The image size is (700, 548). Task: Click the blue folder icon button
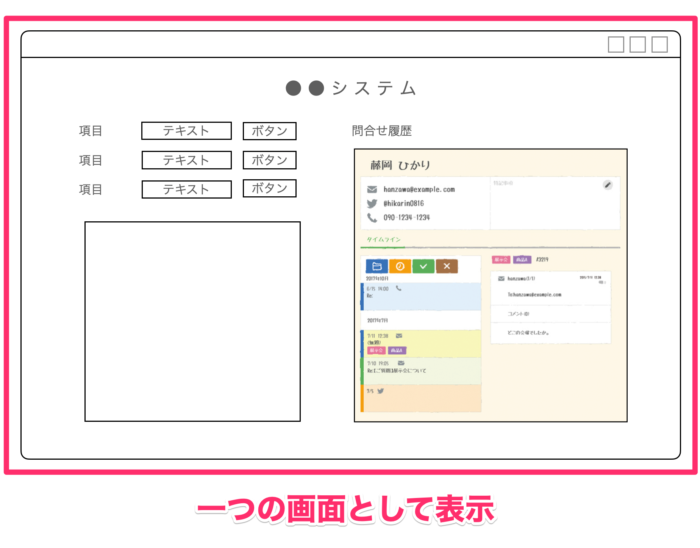376,266
